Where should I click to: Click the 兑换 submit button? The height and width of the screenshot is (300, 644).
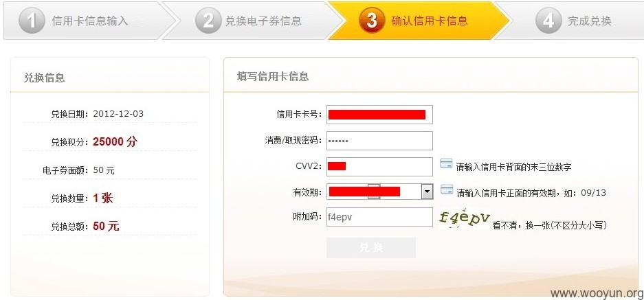click(x=371, y=248)
